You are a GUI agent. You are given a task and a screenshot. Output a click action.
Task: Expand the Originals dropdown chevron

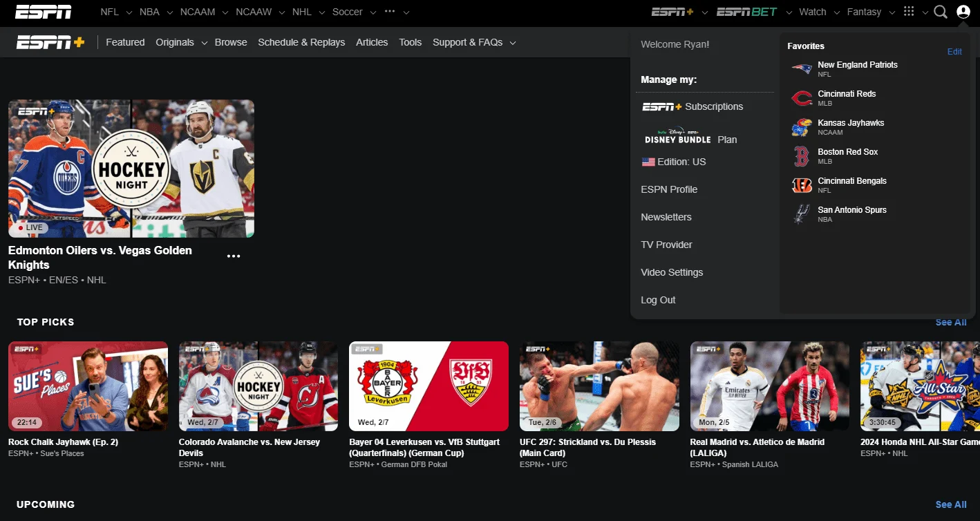pyautogui.click(x=205, y=43)
